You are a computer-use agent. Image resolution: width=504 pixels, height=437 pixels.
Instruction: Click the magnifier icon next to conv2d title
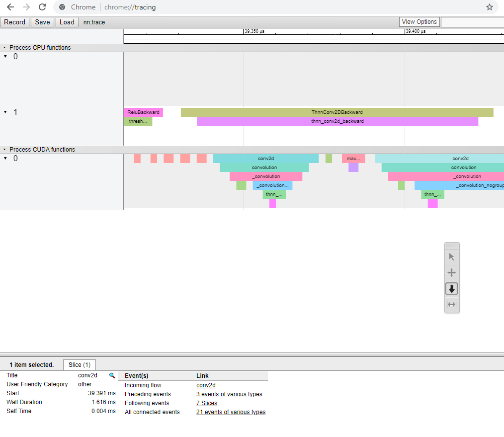[112, 375]
